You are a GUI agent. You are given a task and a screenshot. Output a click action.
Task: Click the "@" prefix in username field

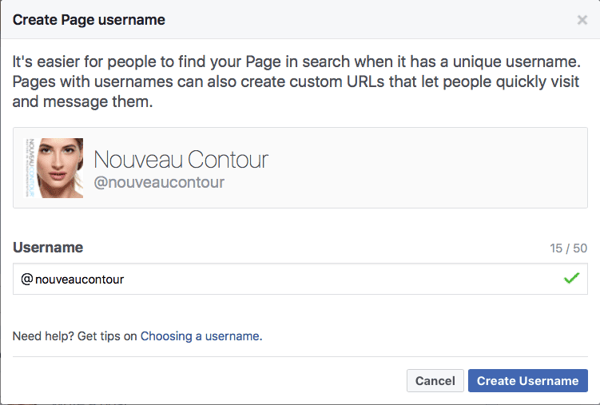[x=26, y=279]
